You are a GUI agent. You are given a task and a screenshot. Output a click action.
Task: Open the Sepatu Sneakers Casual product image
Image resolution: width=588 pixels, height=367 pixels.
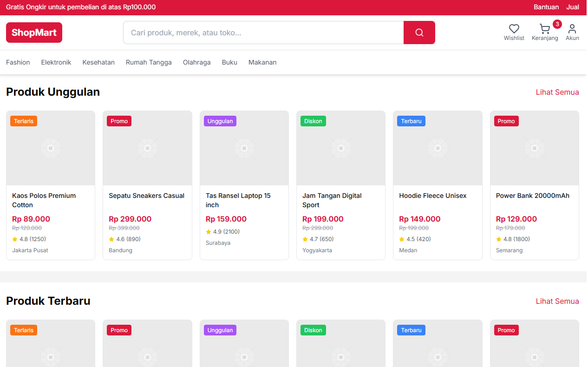tap(147, 148)
